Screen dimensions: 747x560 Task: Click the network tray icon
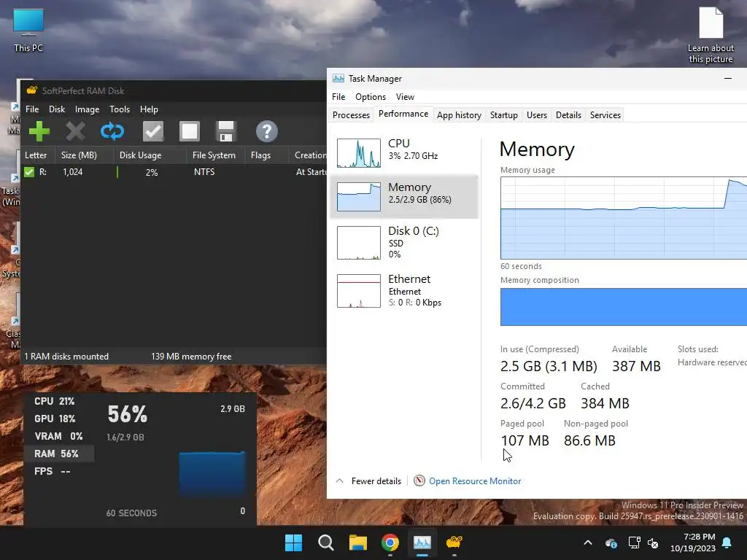coord(634,542)
